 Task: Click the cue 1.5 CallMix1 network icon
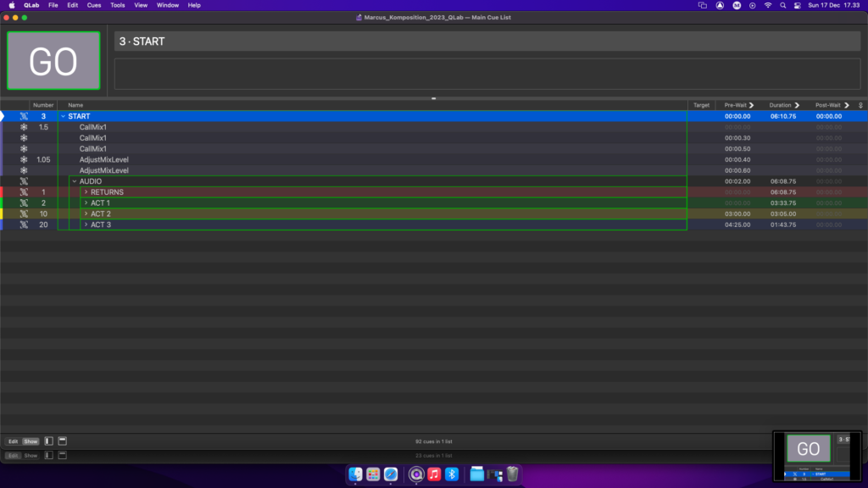click(24, 127)
